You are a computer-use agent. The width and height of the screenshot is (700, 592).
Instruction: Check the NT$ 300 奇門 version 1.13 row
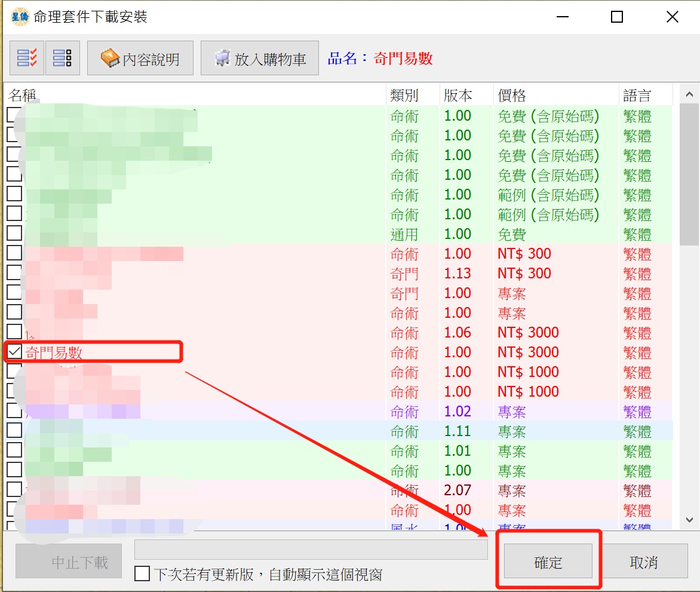(x=14, y=273)
